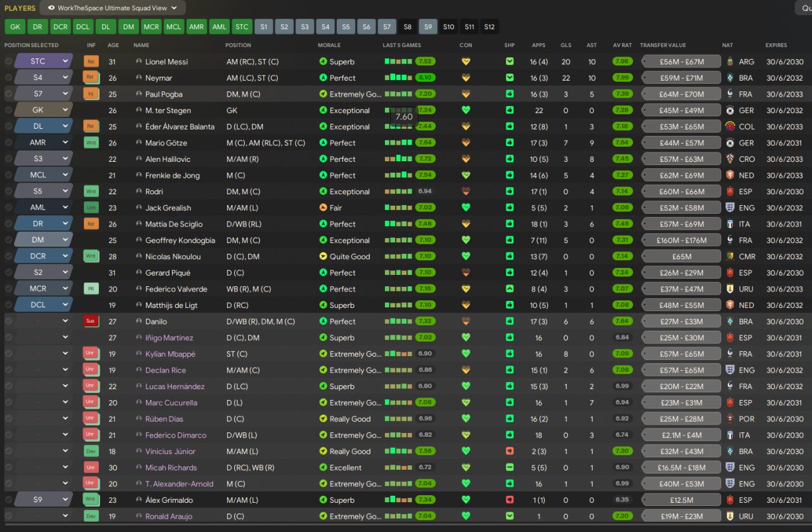The width and height of the screenshot is (812, 532).
Task: Select the GK position filter button
Action: [x=15, y=27]
